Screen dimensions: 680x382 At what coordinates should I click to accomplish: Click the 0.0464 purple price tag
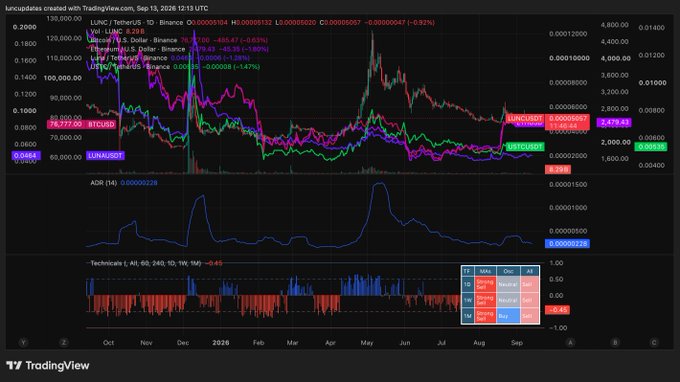pyautogui.click(x=26, y=155)
